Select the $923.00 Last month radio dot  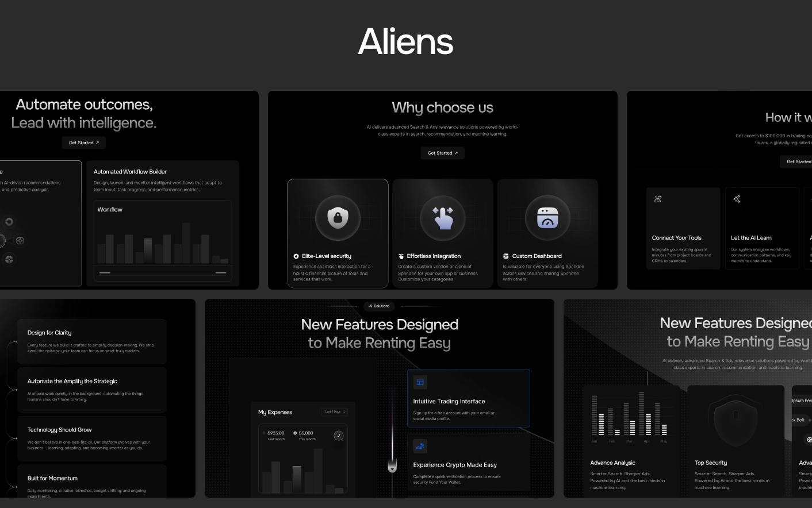tap(264, 433)
